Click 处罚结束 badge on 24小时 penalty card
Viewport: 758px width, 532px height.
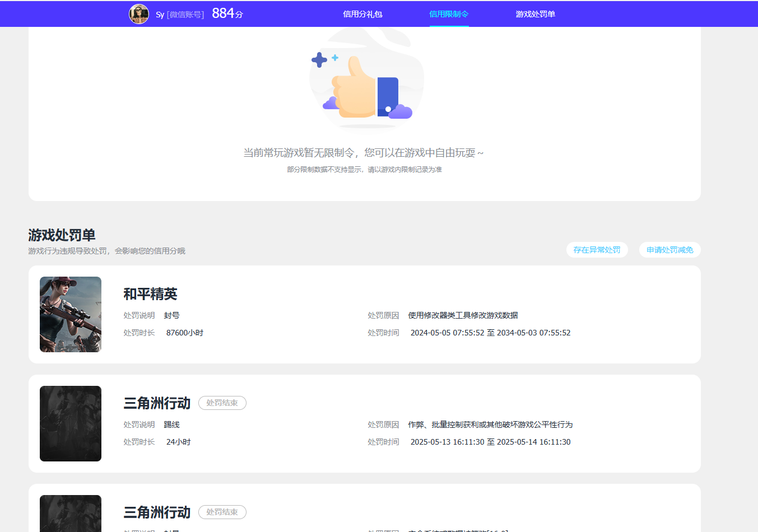coord(222,403)
